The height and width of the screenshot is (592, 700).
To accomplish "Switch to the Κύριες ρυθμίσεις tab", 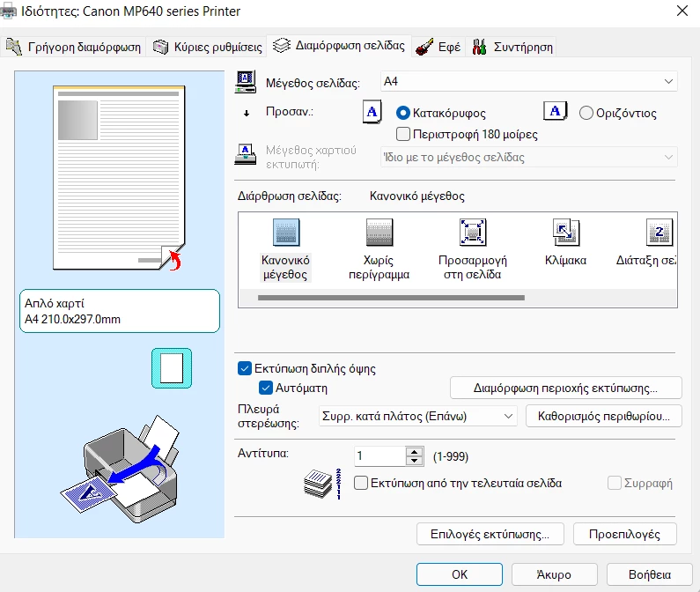I will click(207, 47).
